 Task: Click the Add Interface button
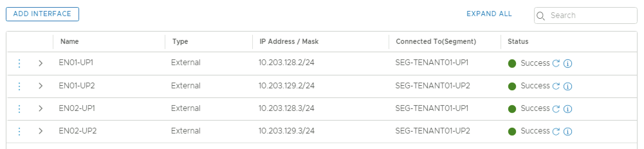(42, 14)
